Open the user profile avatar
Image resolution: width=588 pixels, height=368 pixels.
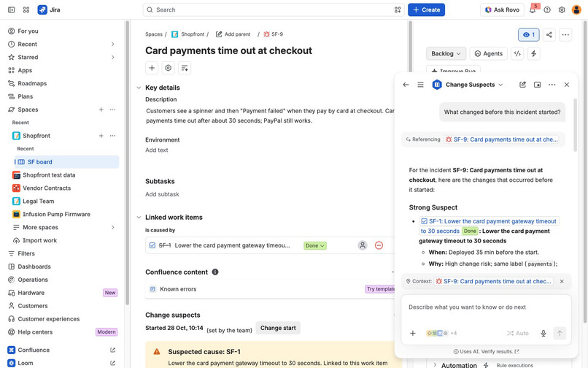coord(576,9)
